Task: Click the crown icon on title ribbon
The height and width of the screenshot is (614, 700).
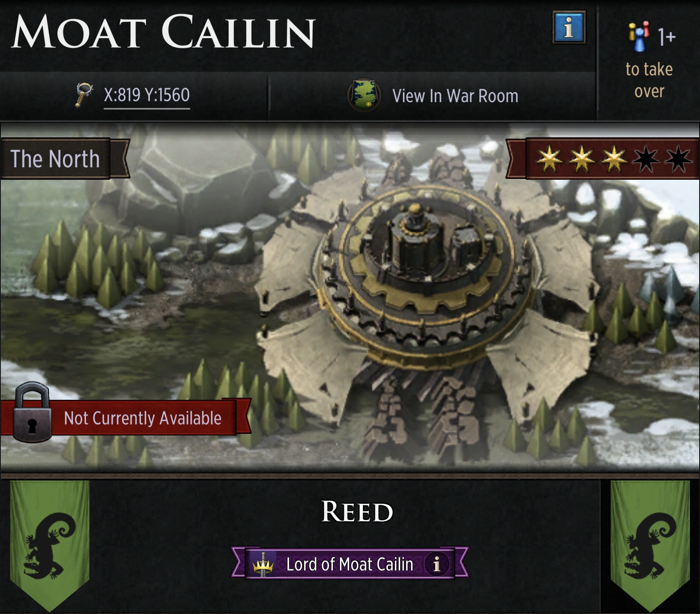Action: (263, 564)
